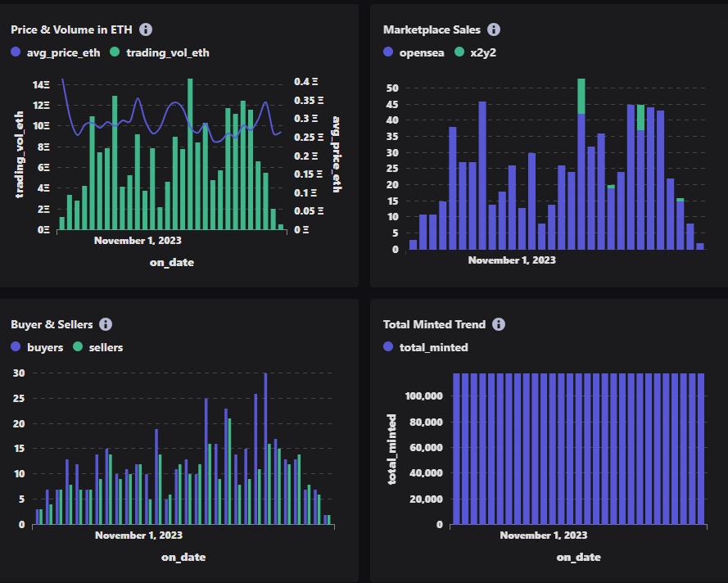Select the Buyer & Sellers panel title

click(x=52, y=324)
